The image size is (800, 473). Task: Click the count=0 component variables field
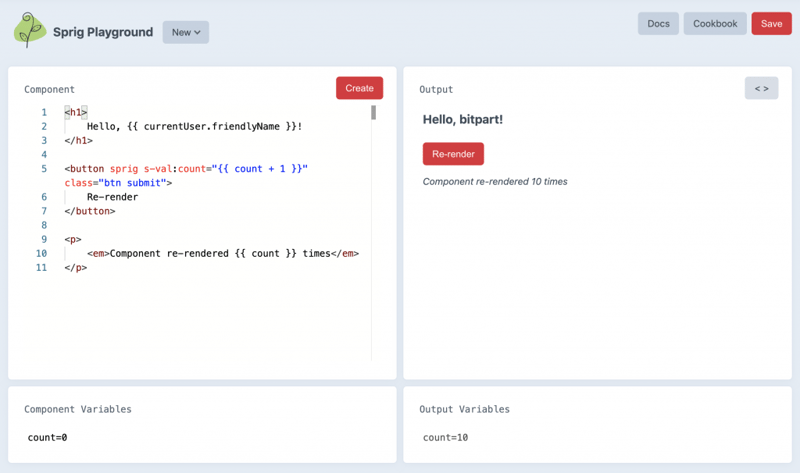tap(47, 437)
